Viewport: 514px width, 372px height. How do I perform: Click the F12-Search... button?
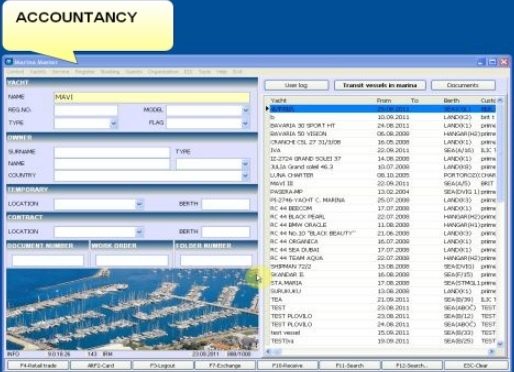click(412, 365)
